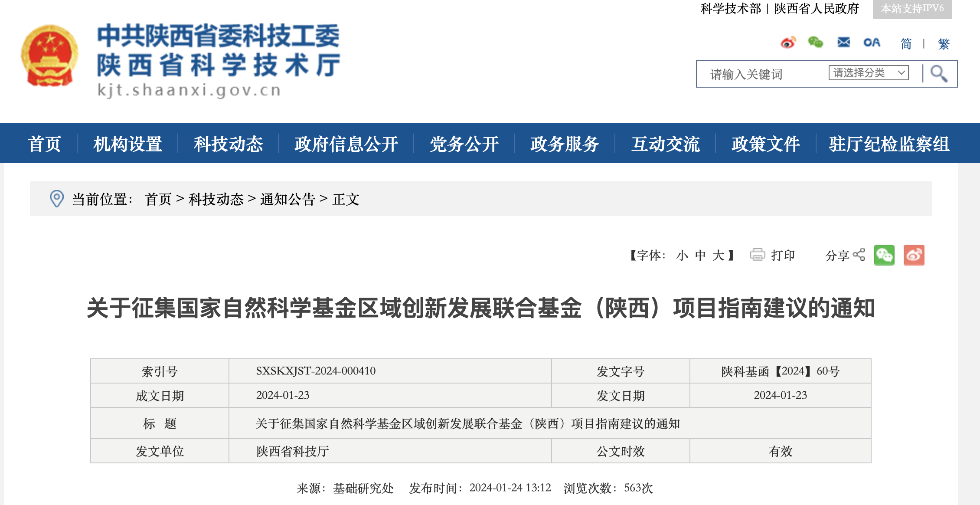Open 驻厅纪检监察组 menu

pos(889,144)
